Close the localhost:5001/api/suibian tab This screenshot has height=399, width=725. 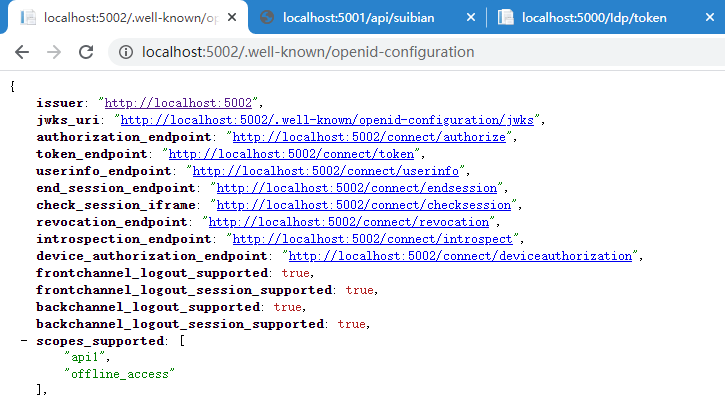click(x=471, y=17)
